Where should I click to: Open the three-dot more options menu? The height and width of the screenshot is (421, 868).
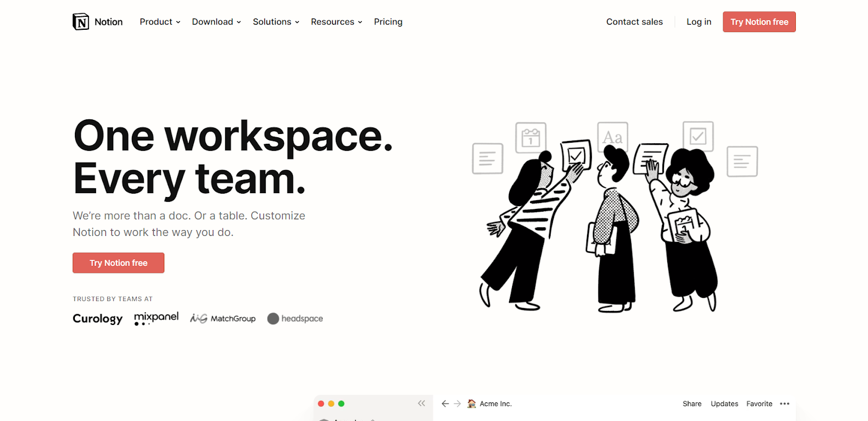coord(784,404)
